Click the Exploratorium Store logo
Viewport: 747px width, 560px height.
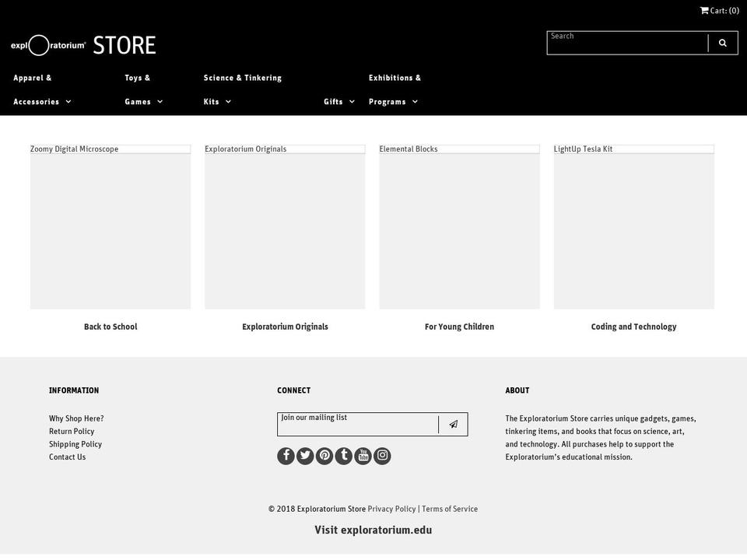pos(83,45)
